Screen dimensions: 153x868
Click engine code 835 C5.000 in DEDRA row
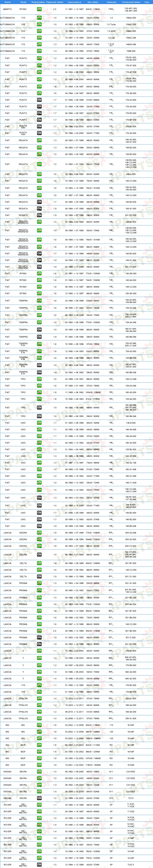(131, 546)
